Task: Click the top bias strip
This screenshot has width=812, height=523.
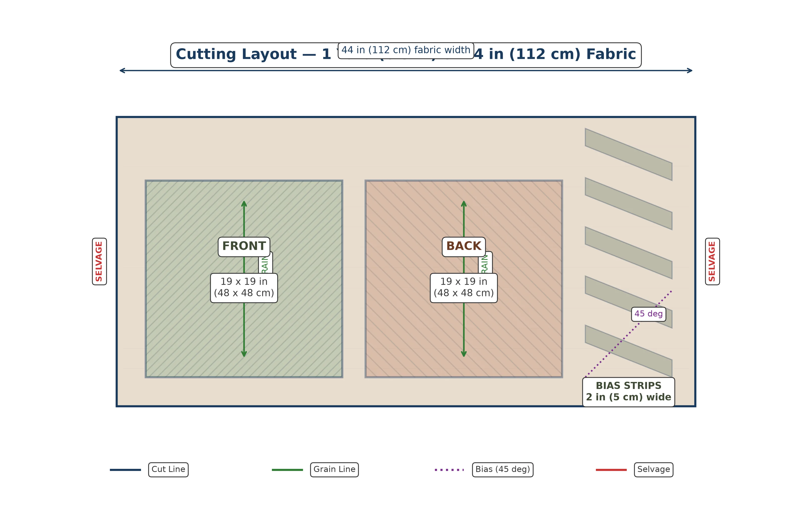Action: click(x=628, y=155)
